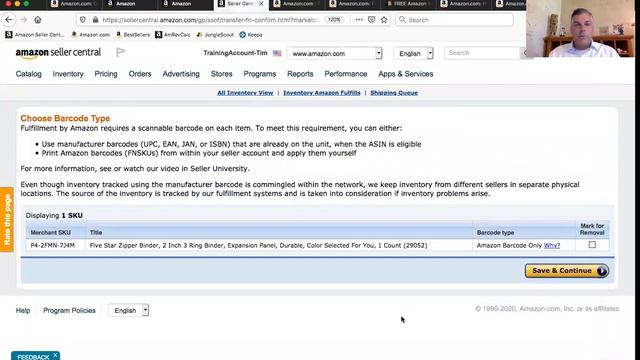
Task: Click the magnifier in the Firefox search box
Action: click(402, 20)
